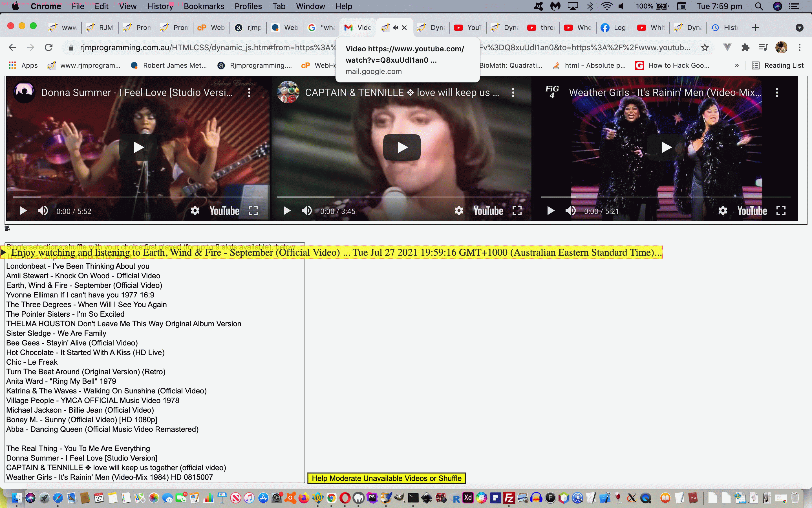Click Help Moderate Unavailable Videos or Shuffle button

pyautogui.click(x=387, y=478)
